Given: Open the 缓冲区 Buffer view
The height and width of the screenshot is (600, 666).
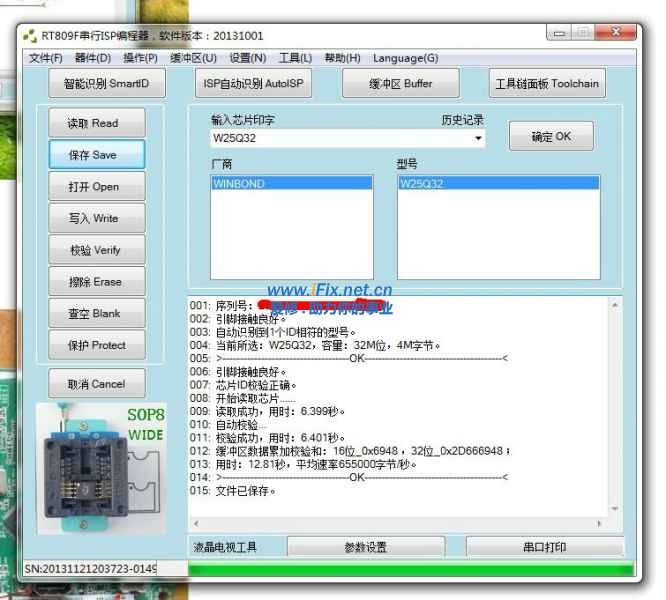Looking at the screenshot, I should point(400,84).
